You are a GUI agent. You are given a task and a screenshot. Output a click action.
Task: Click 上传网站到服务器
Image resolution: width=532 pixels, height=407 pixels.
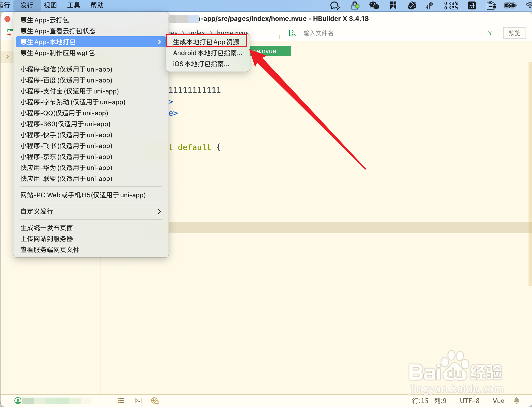91,239
